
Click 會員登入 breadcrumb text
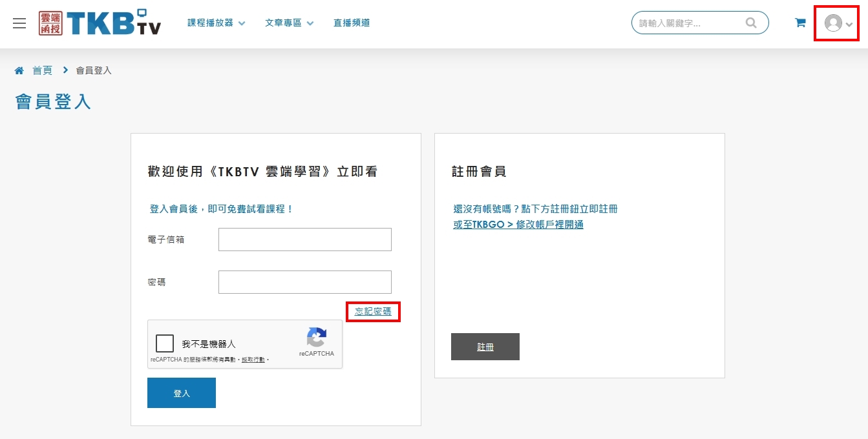click(94, 70)
